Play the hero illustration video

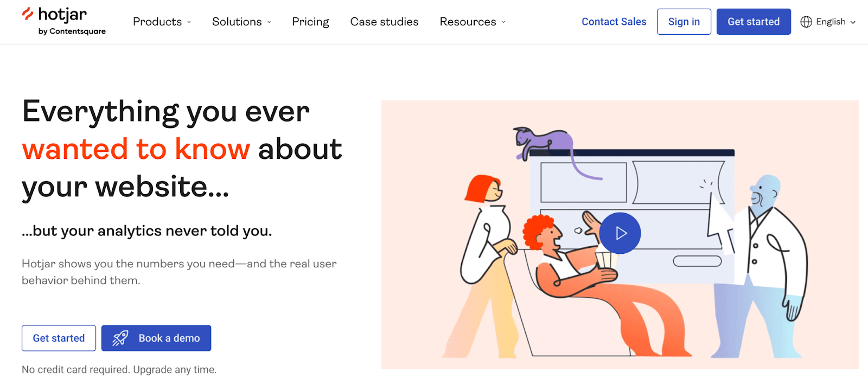620,233
